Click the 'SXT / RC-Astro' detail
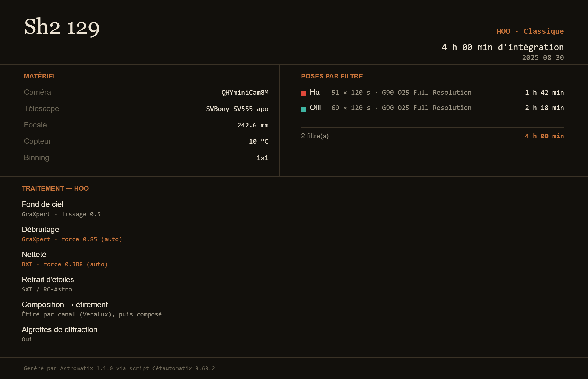This screenshot has height=379, width=588. pos(47,289)
